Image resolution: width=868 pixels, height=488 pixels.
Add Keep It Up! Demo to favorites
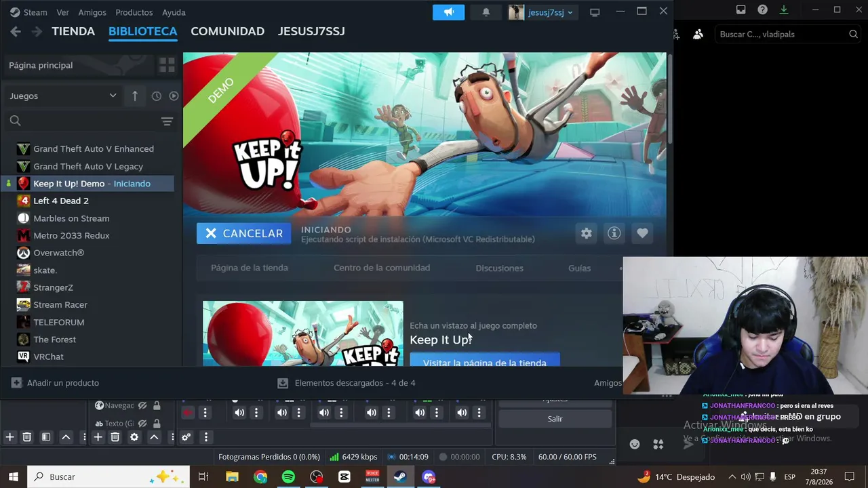coord(642,234)
